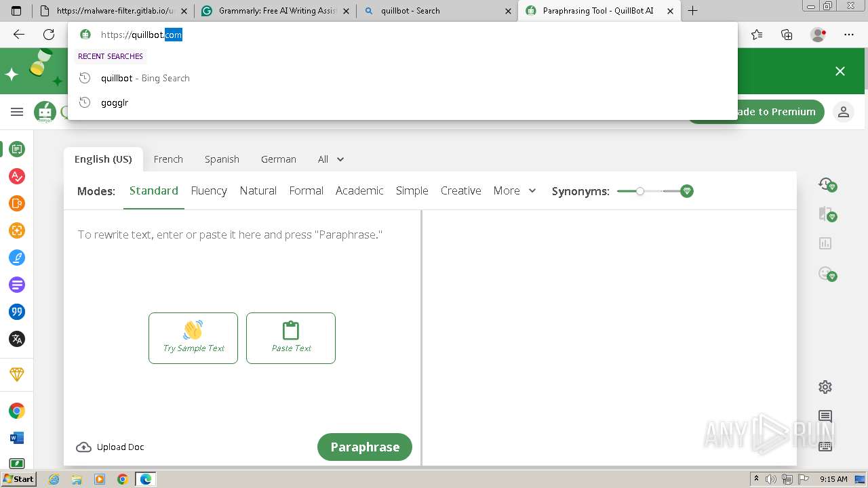Choose the Creative mode

click(x=461, y=191)
